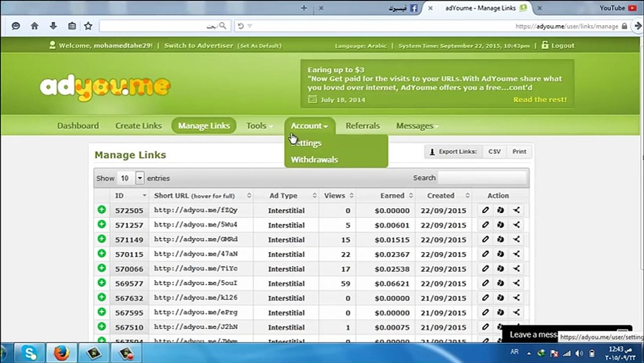View statistics chart for link 570115
Screen dimensions: 644x363
click(x=500, y=254)
